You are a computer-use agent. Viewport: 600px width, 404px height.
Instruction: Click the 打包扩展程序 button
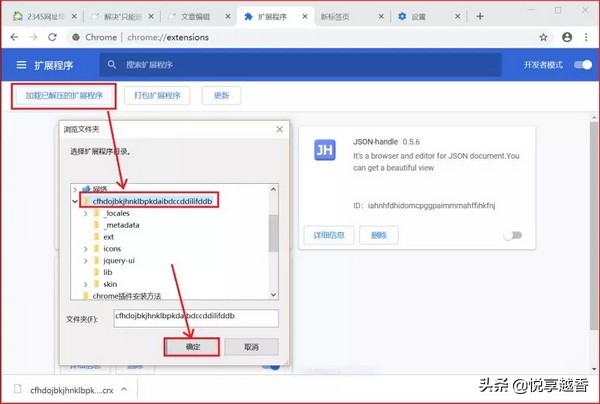[x=157, y=96]
